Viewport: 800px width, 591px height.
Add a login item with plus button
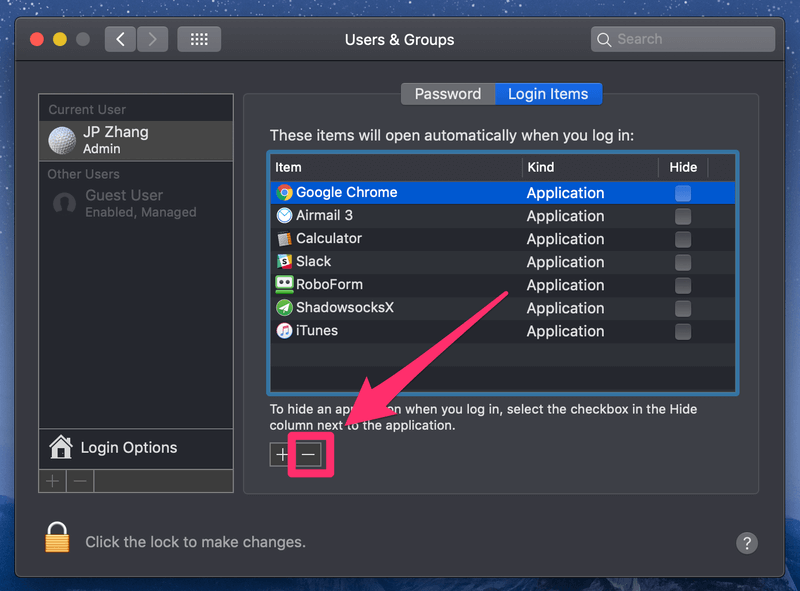tap(282, 454)
